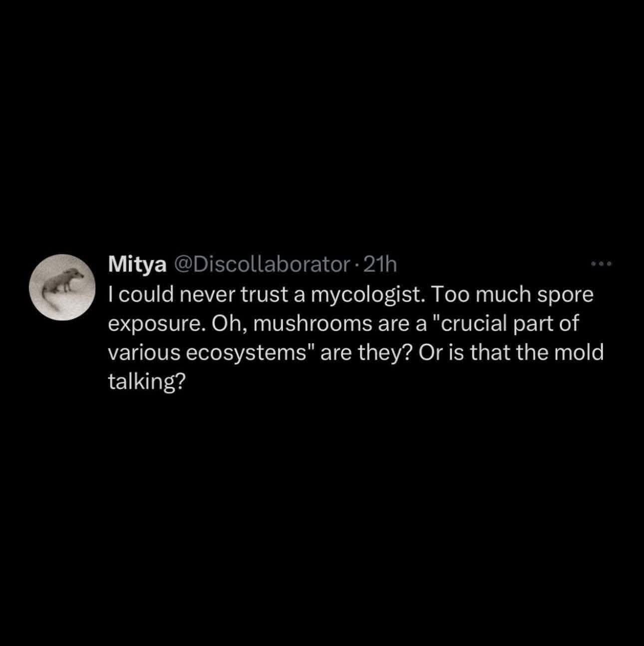Open the Mitya display name link

[x=138, y=264]
